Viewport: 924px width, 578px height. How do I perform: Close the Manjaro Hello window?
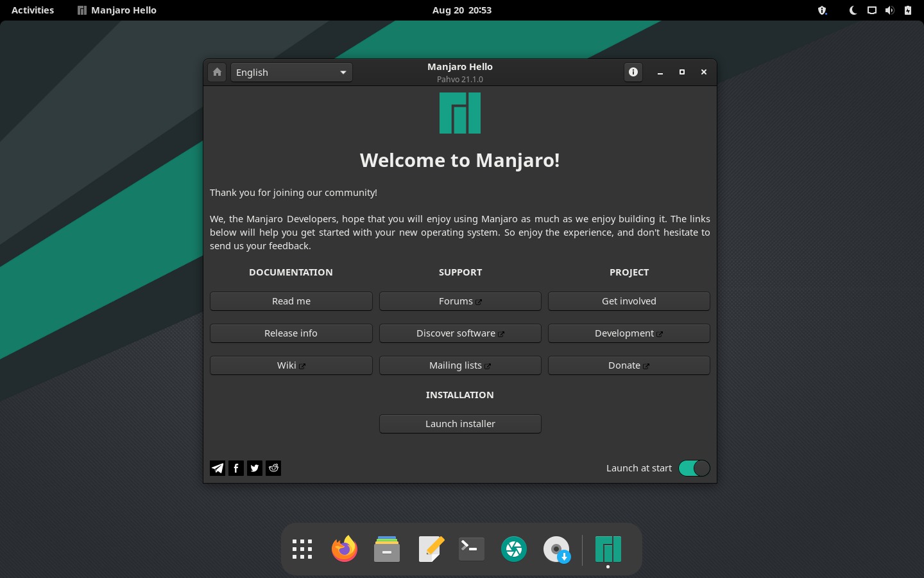click(x=704, y=72)
